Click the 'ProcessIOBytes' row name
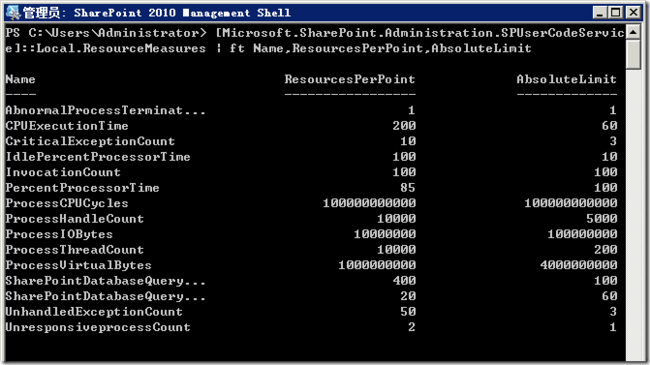 coord(59,234)
